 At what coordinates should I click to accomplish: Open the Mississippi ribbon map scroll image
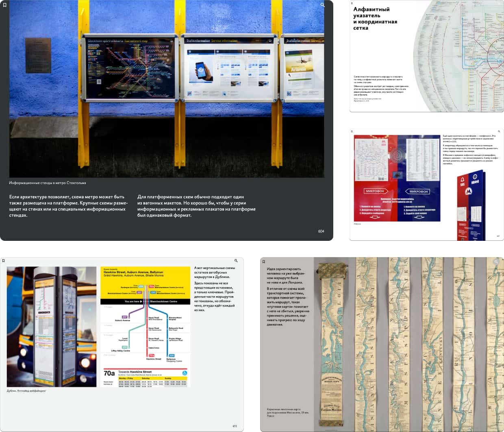(408, 344)
